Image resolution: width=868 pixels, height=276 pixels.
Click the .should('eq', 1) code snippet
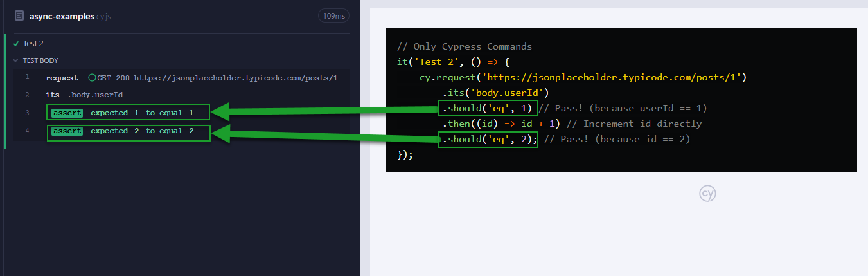pos(488,108)
